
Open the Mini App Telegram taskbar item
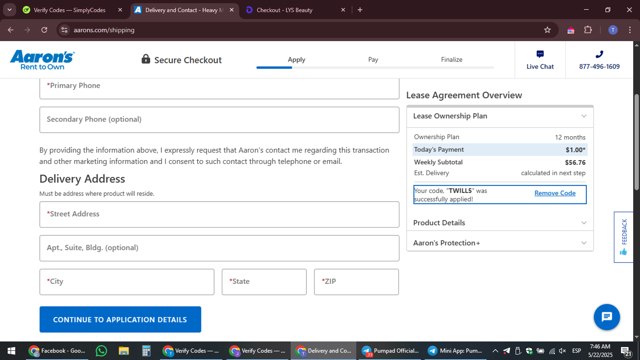click(x=455, y=351)
